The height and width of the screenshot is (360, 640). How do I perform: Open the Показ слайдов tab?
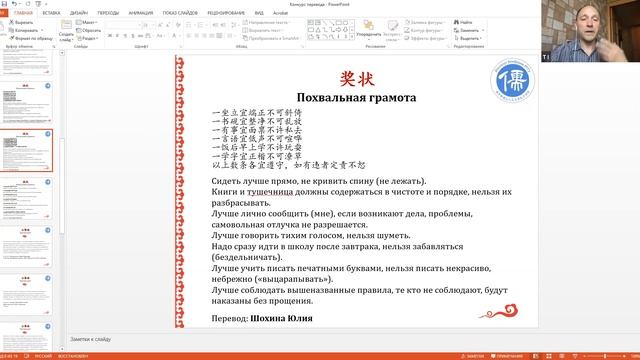180,13
